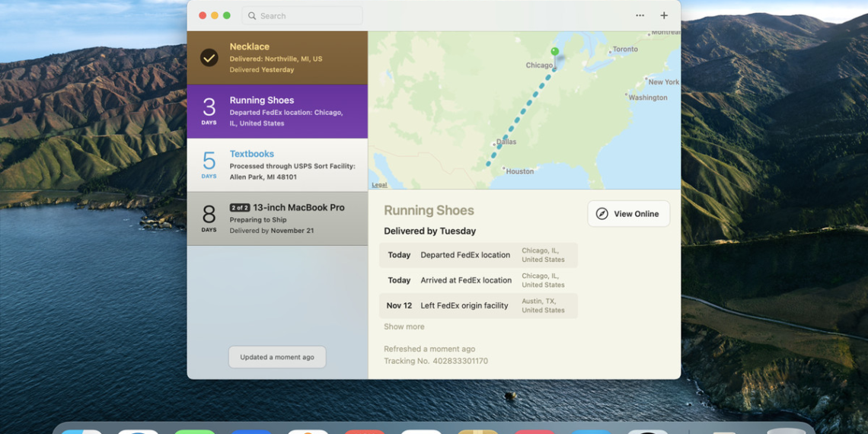Viewport: 868px width, 434px height.
Task: Click the magnifying glass search icon
Action: (x=253, y=16)
